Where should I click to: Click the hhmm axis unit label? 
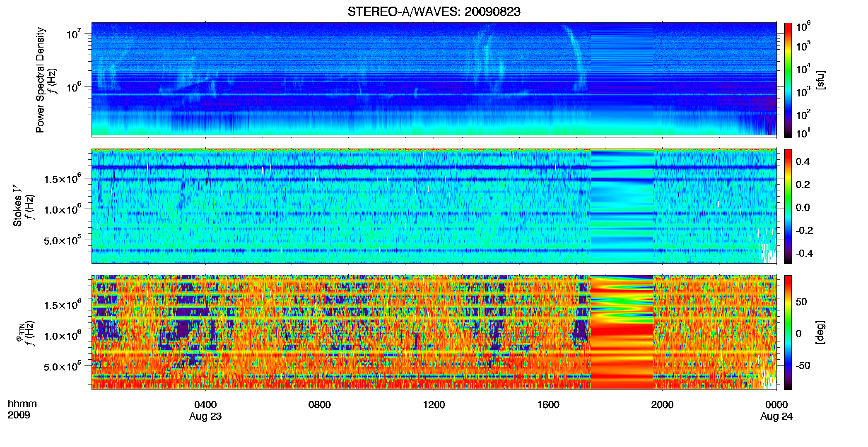point(22,404)
